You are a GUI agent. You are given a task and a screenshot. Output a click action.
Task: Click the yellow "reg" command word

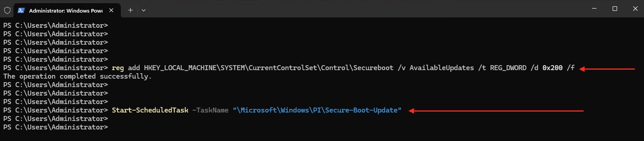[117, 68]
